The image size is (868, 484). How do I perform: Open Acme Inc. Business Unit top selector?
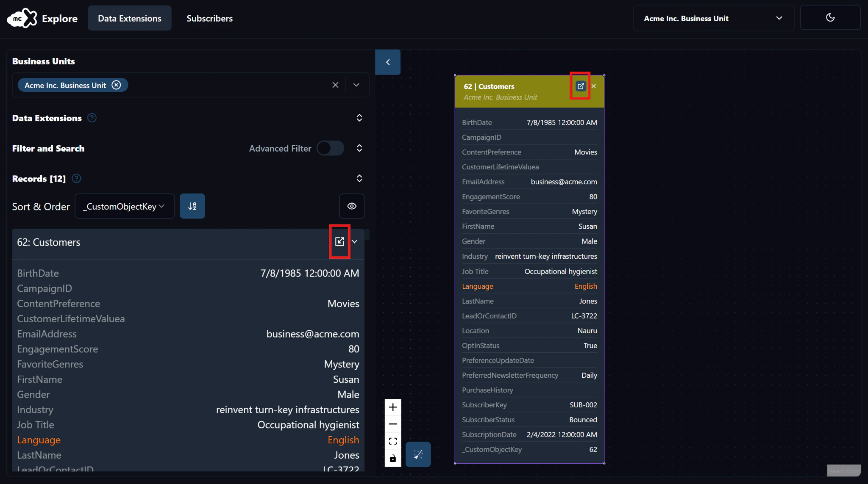point(714,18)
